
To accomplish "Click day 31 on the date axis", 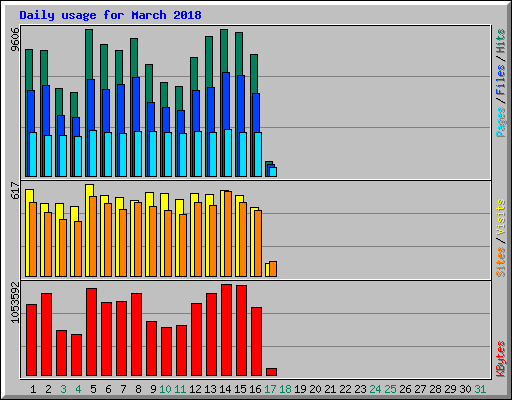I will click(480, 389).
